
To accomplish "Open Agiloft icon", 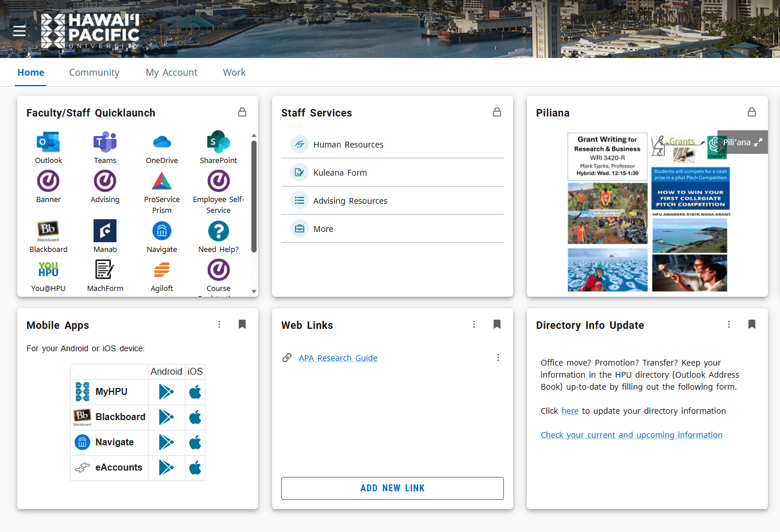I will [162, 270].
